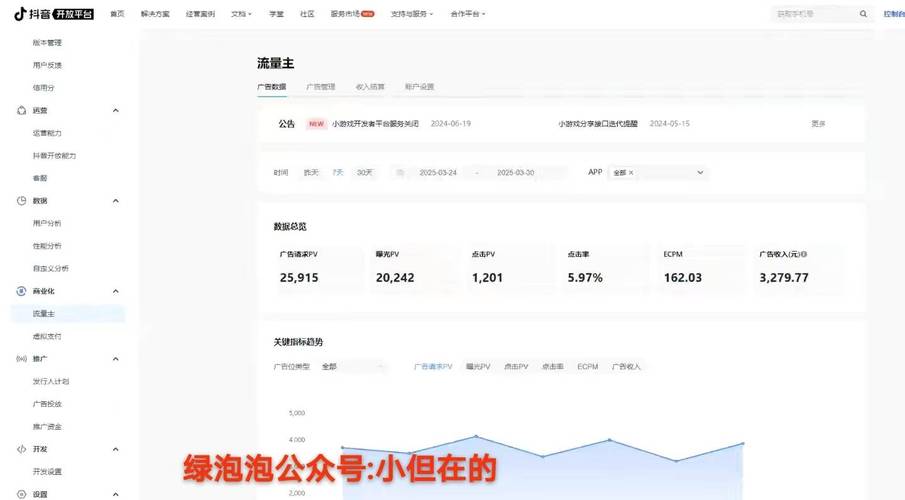Click the 商业化 section icon in sidebar
This screenshot has height=500, width=905.
point(21,291)
